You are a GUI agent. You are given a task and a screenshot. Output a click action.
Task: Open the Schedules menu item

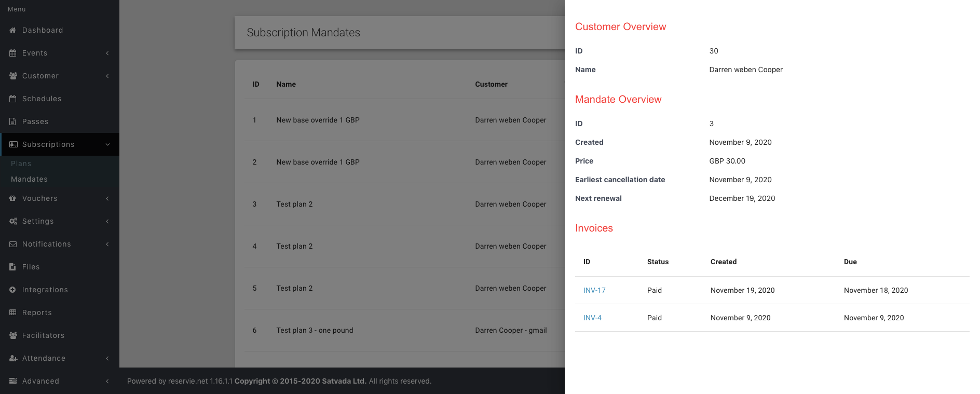coord(60,99)
